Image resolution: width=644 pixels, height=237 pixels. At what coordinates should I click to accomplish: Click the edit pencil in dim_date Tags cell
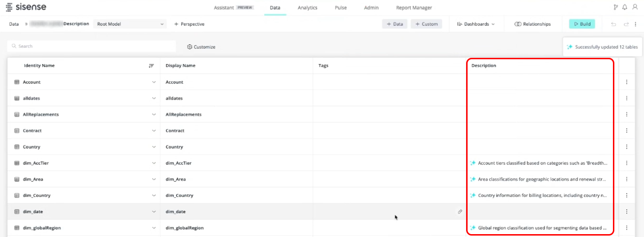click(x=460, y=211)
